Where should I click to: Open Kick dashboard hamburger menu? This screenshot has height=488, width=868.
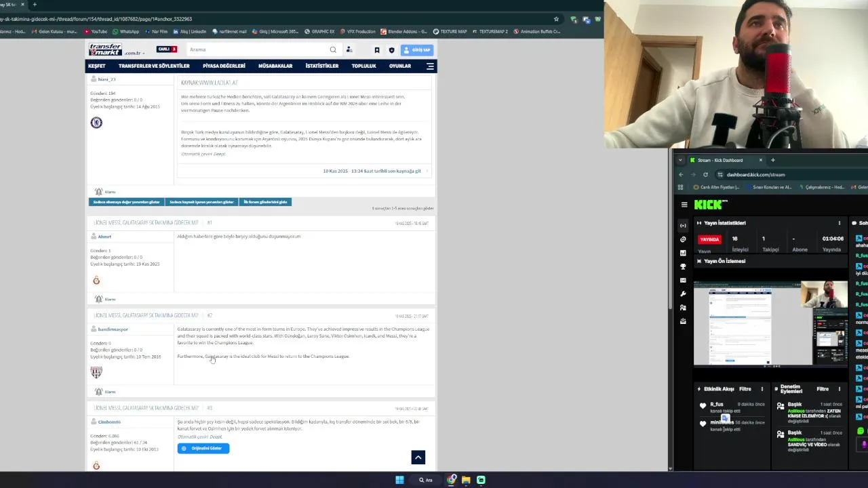[x=684, y=205]
